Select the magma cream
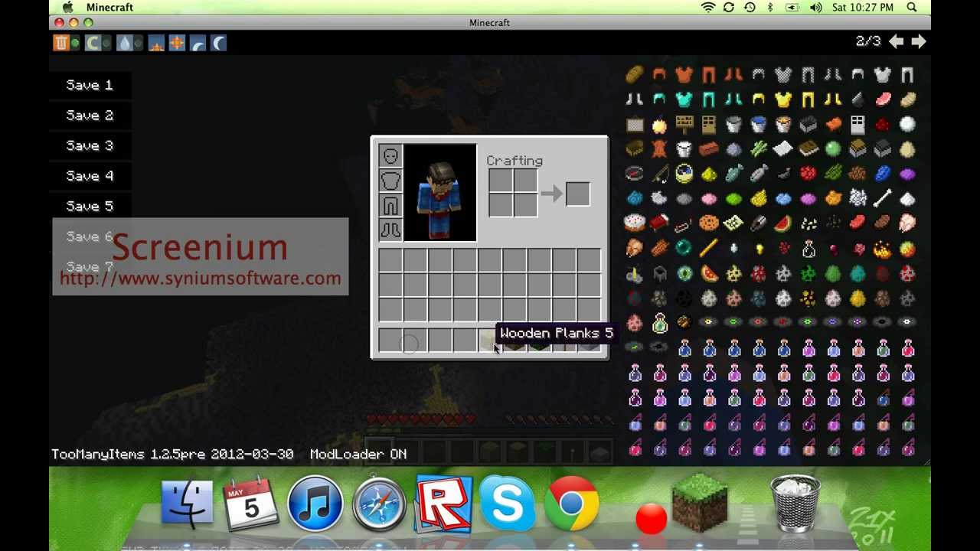This screenshot has height=551, width=980. point(907,248)
